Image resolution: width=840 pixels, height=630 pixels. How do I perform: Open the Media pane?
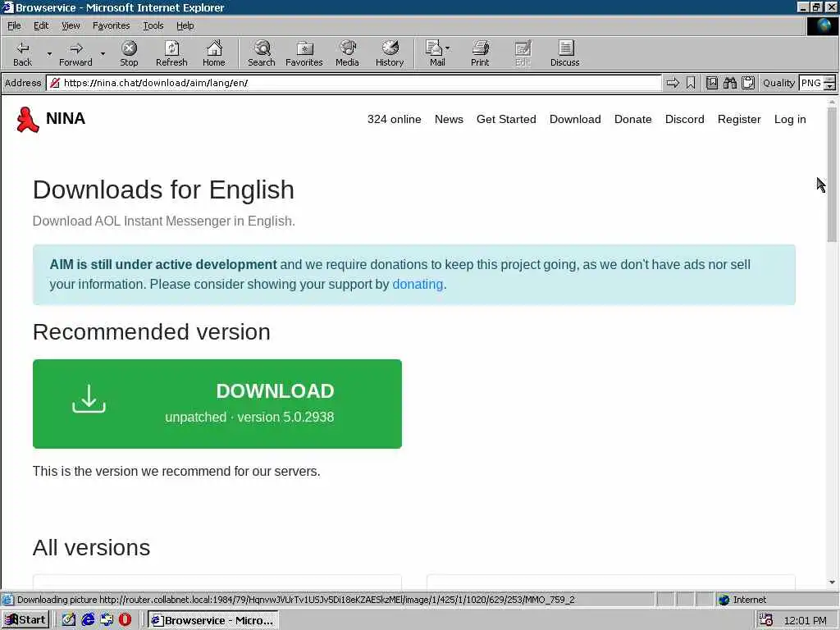point(347,53)
